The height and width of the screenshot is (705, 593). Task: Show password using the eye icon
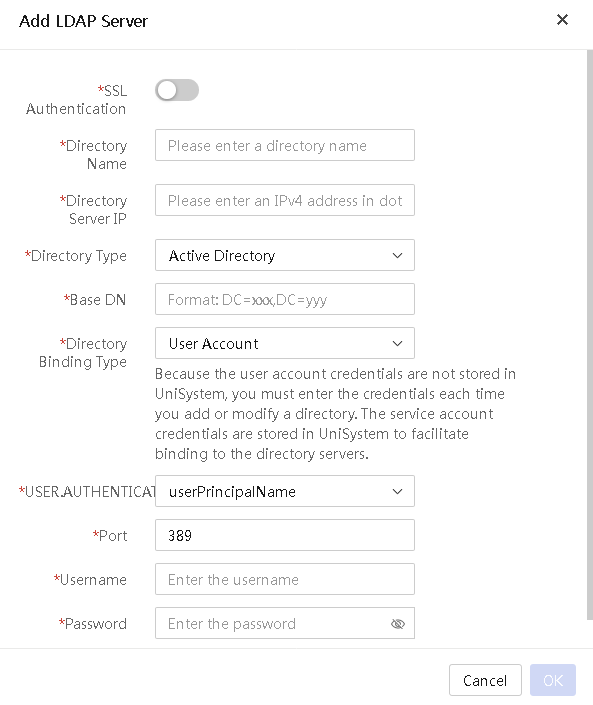pos(398,624)
